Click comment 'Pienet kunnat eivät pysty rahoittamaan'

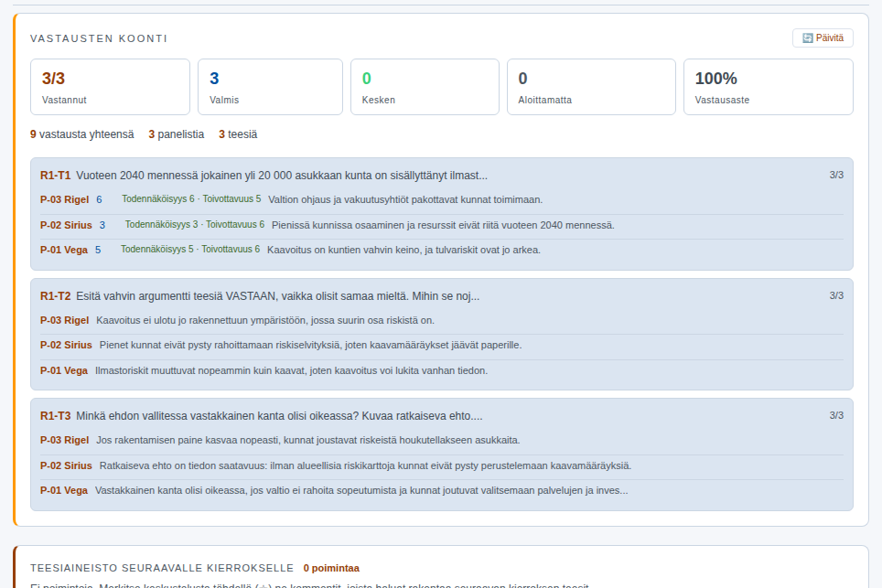[310, 345]
